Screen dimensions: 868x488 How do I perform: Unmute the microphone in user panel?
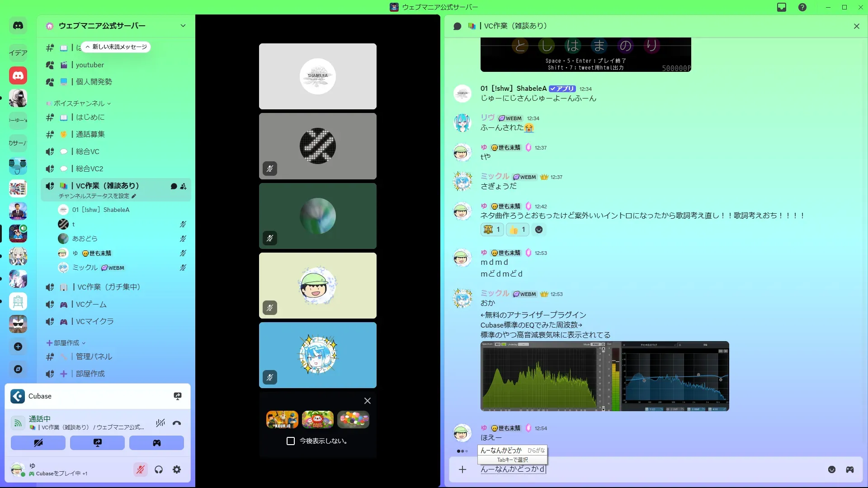point(141,470)
